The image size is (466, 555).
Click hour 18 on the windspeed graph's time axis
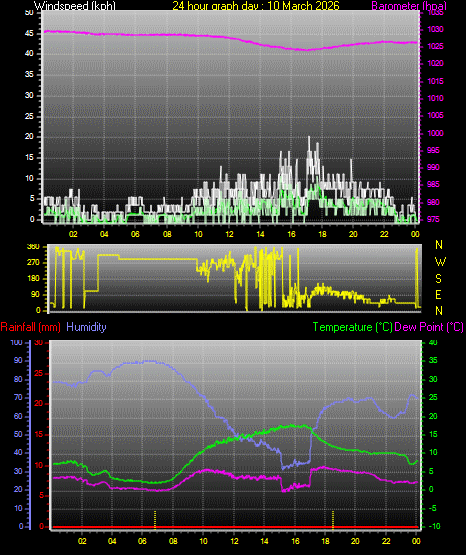[322, 234]
